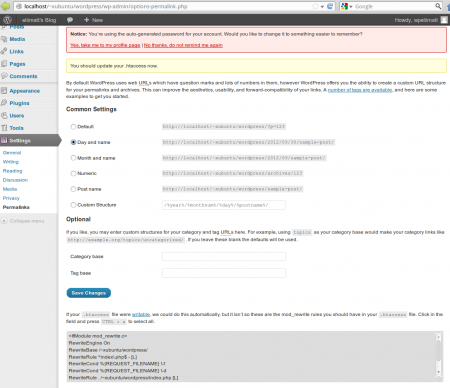Click the reload icon in address bar
Viewport: 450px width, 388px height.
point(330,6)
